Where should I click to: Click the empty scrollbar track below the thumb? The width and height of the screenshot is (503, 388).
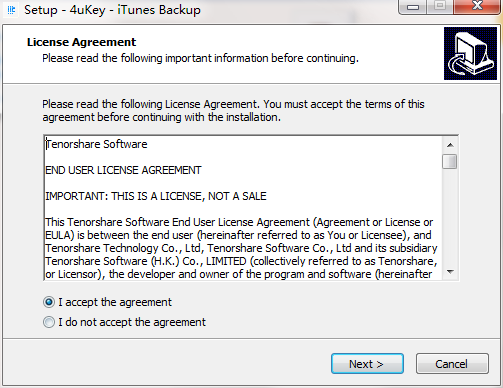click(x=450, y=217)
